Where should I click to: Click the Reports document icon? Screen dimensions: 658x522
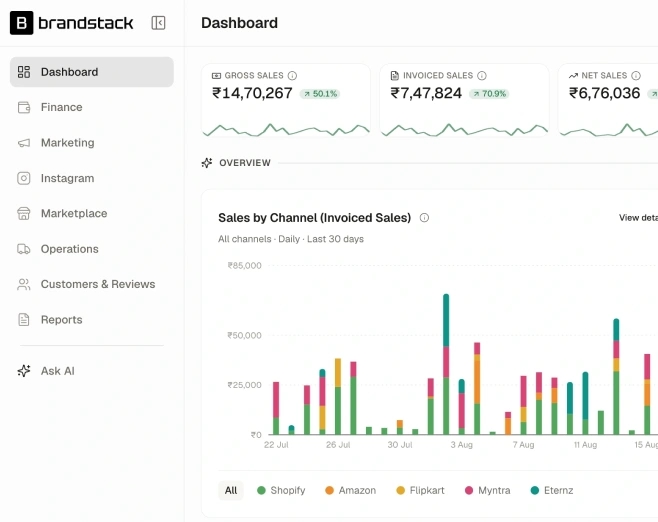click(24, 320)
